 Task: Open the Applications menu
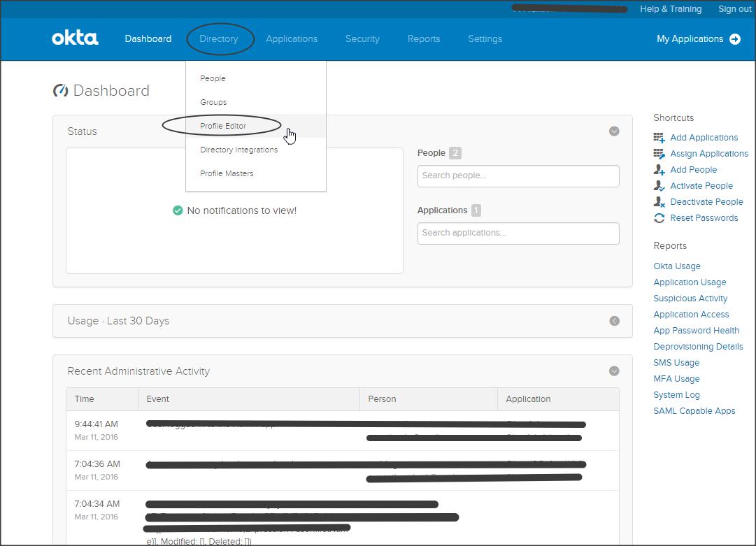292,38
